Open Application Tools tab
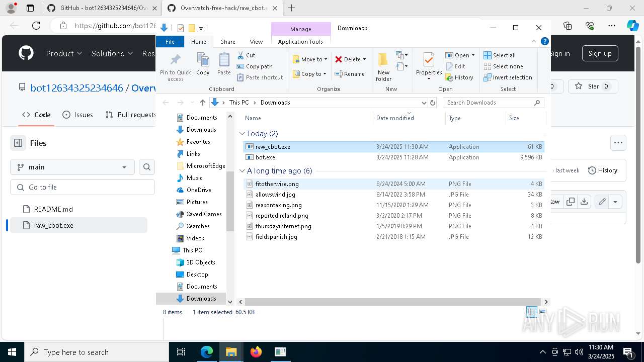 point(300,42)
